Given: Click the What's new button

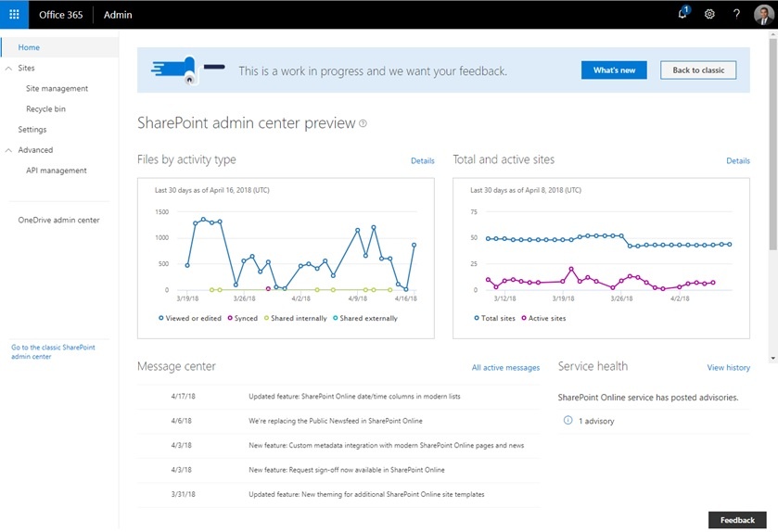Looking at the screenshot, I should click(x=614, y=70).
